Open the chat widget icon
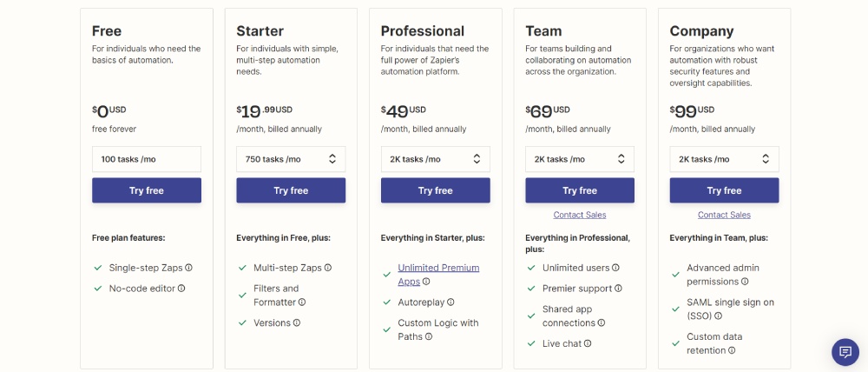868x372 pixels. pyautogui.click(x=845, y=351)
